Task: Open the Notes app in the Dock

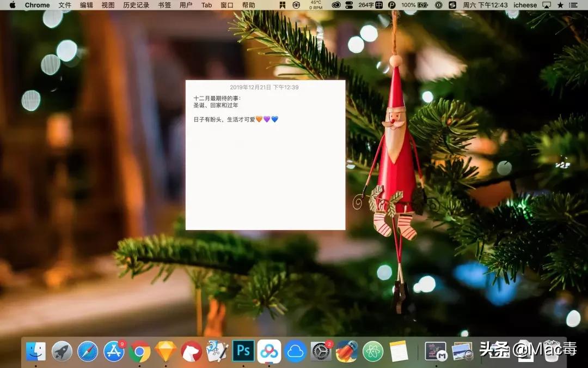Action: coord(399,352)
